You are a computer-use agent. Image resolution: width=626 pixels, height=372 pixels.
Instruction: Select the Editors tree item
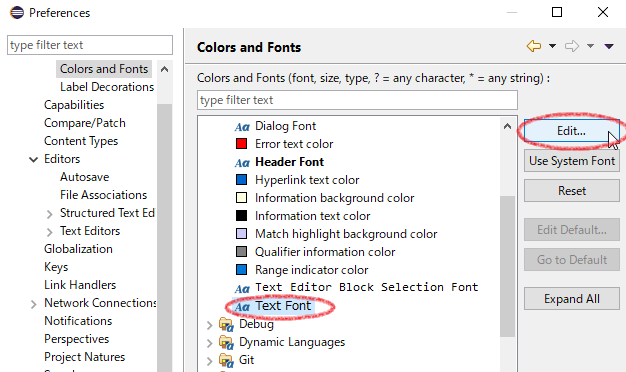pyautogui.click(x=62, y=158)
